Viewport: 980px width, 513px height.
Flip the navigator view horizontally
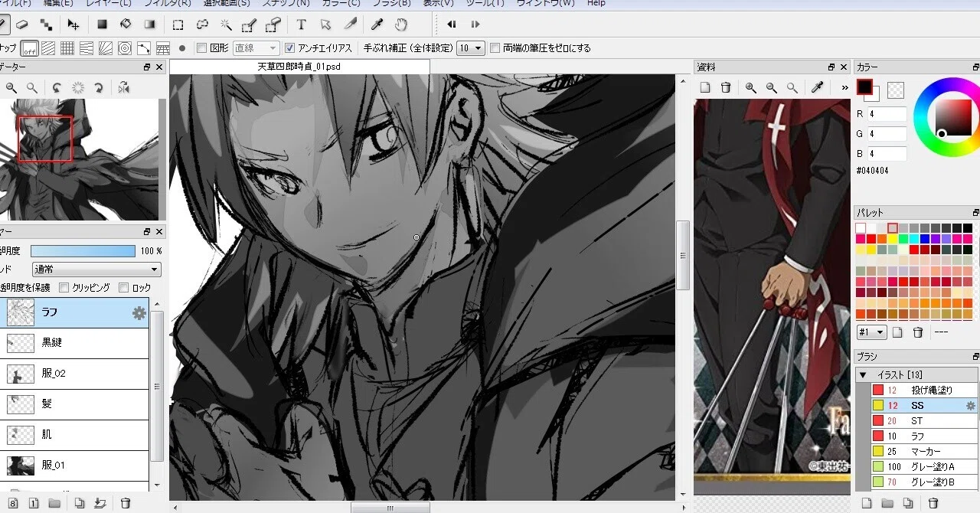pos(123,88)
